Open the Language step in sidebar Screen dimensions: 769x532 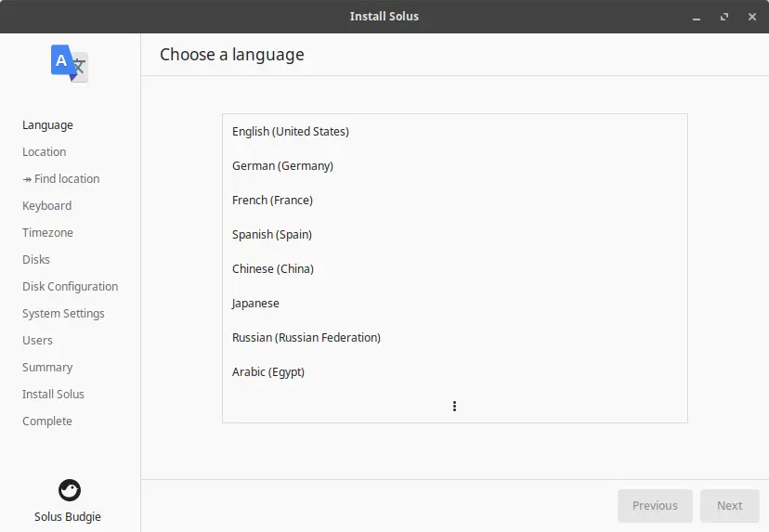coord(47,125)
